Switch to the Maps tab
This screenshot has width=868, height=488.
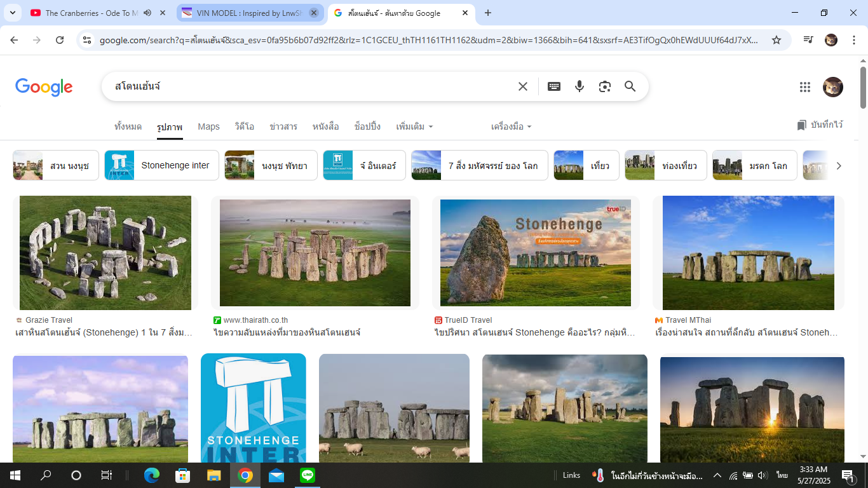pos(208,126)
